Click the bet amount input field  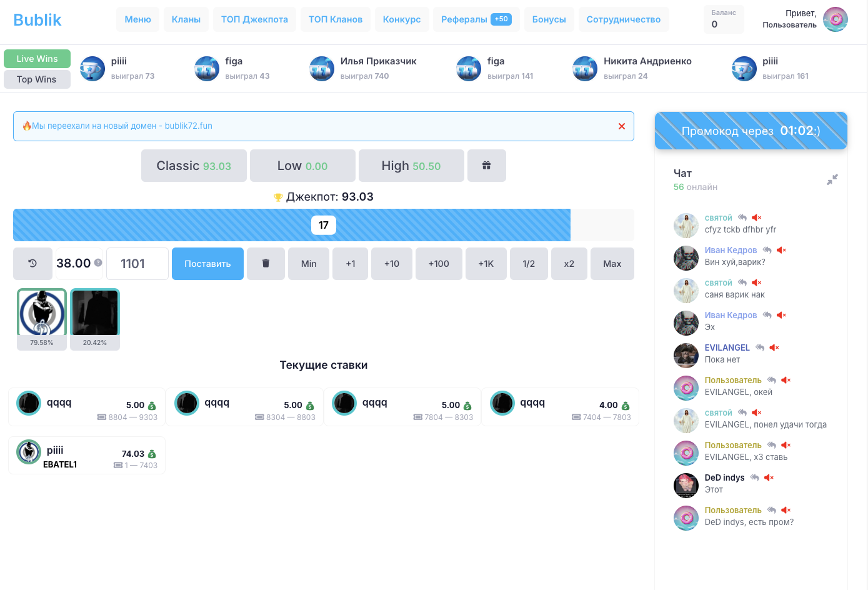137,264
